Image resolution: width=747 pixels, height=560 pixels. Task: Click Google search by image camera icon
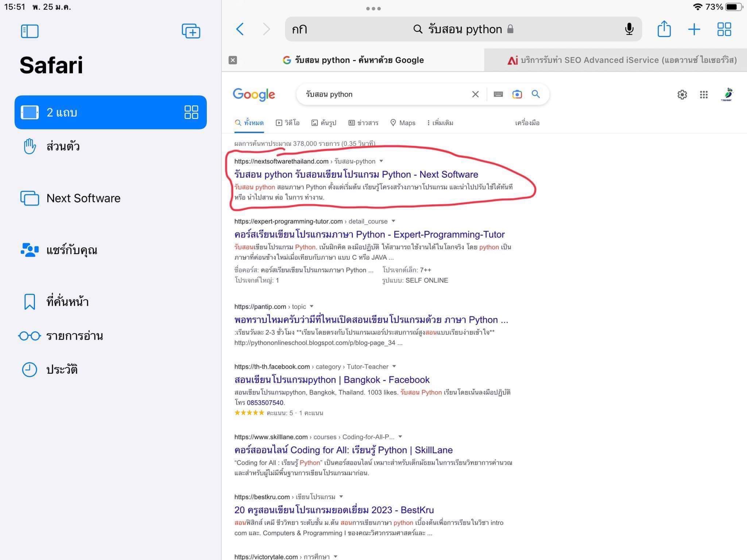517,94
